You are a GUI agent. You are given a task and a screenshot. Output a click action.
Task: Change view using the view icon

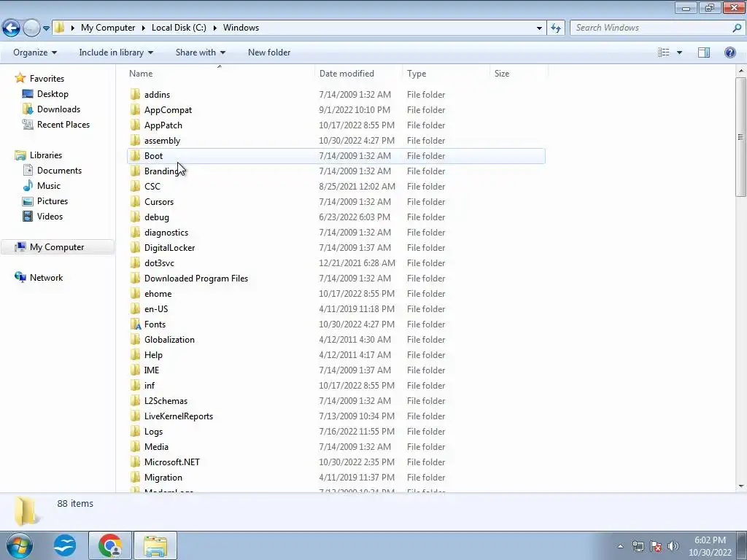[664, 52]
